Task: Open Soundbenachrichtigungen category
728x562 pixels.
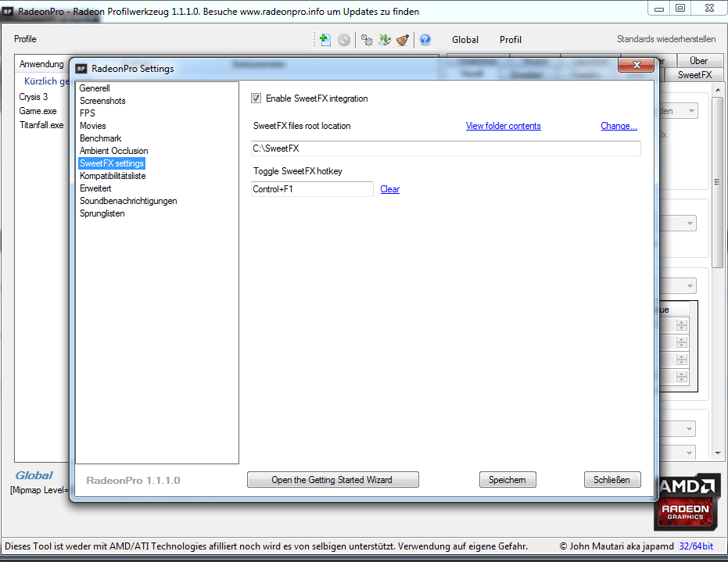Action: point(128,201)
